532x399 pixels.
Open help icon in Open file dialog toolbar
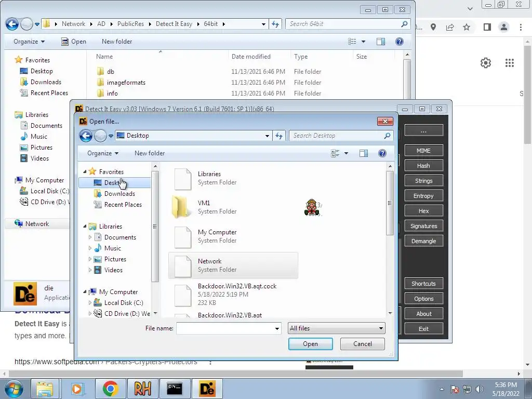click(x=382, y=153)
